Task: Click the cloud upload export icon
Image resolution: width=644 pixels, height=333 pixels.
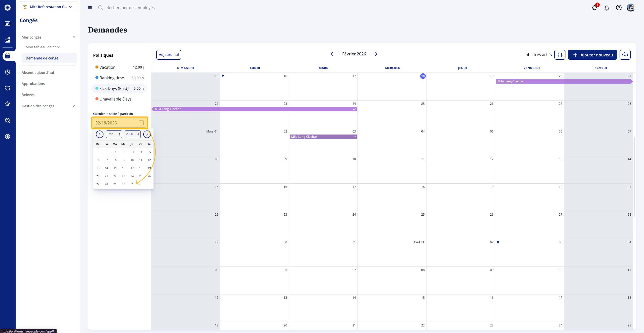Action: pyautogui.click(x=625, y=55)
